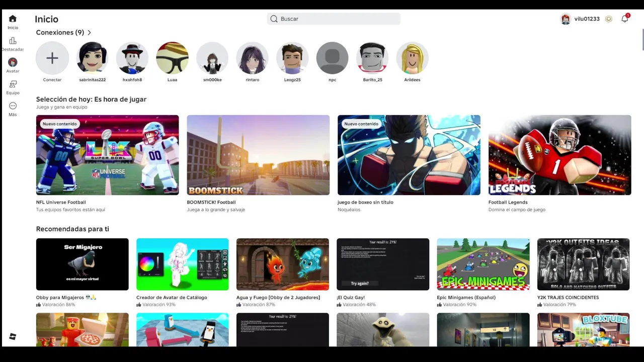Open sabrinitas222 connection avatar
This screenshot has height=362, width=644.
pos(92,58)
